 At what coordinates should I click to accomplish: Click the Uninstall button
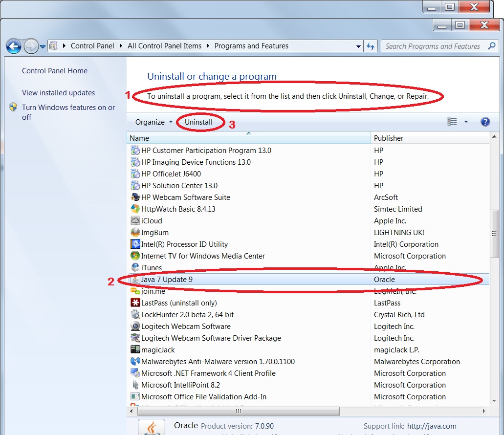200,121
